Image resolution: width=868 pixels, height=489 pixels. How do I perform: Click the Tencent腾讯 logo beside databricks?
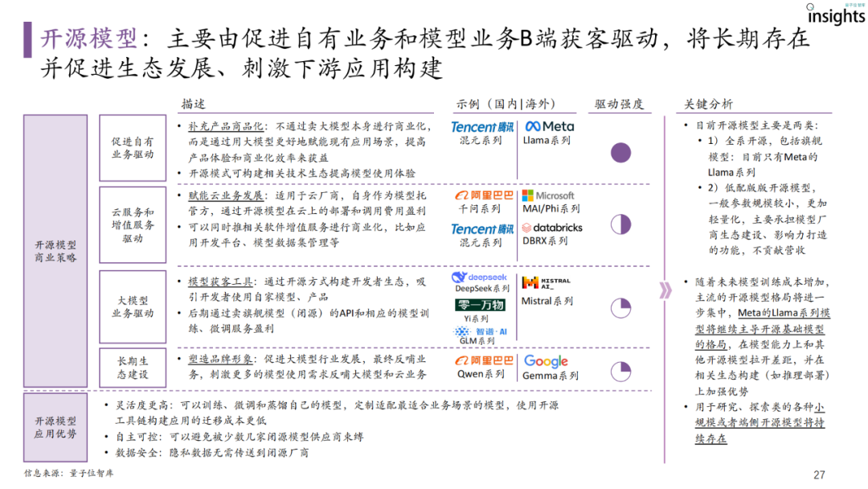[x=482, y=228]
